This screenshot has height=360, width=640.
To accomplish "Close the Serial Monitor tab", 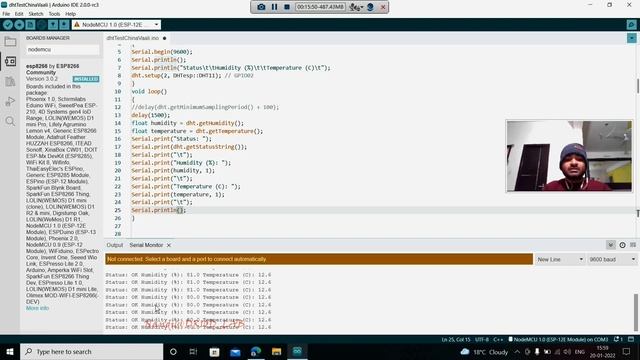I will click(169, 245).
